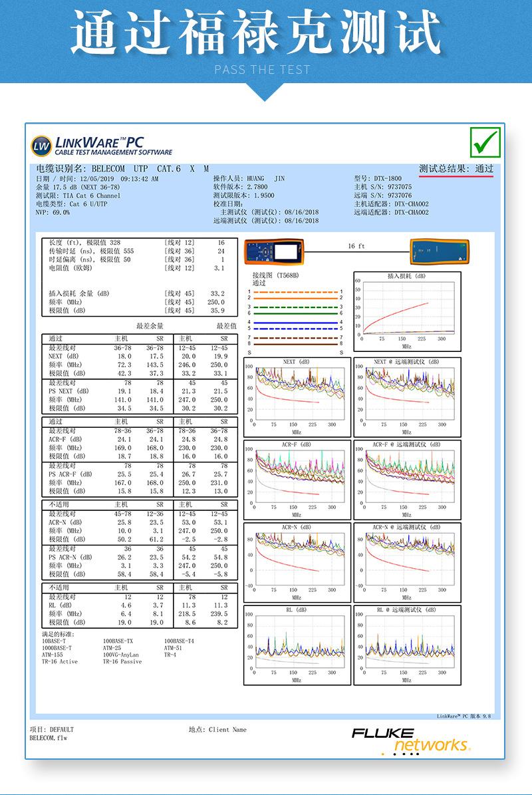Click the 通过福禄克测试 banner heading
The width and height of the screenshot is (532, 795).
(x=256, y=33)
